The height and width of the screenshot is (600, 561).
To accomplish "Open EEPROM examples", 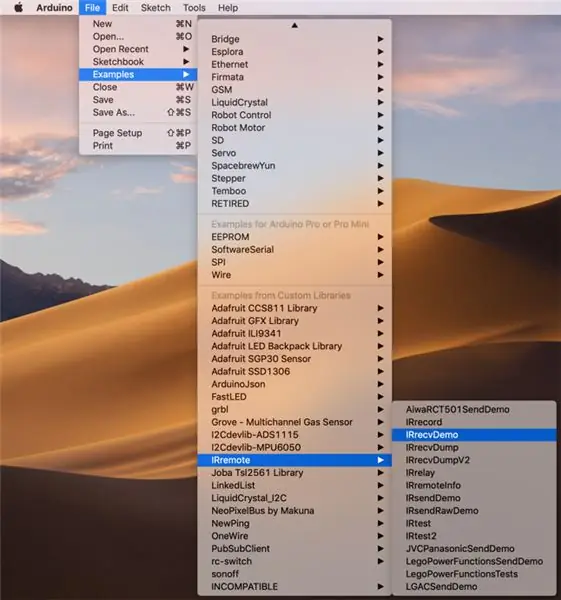I will (x=294, y=237).
